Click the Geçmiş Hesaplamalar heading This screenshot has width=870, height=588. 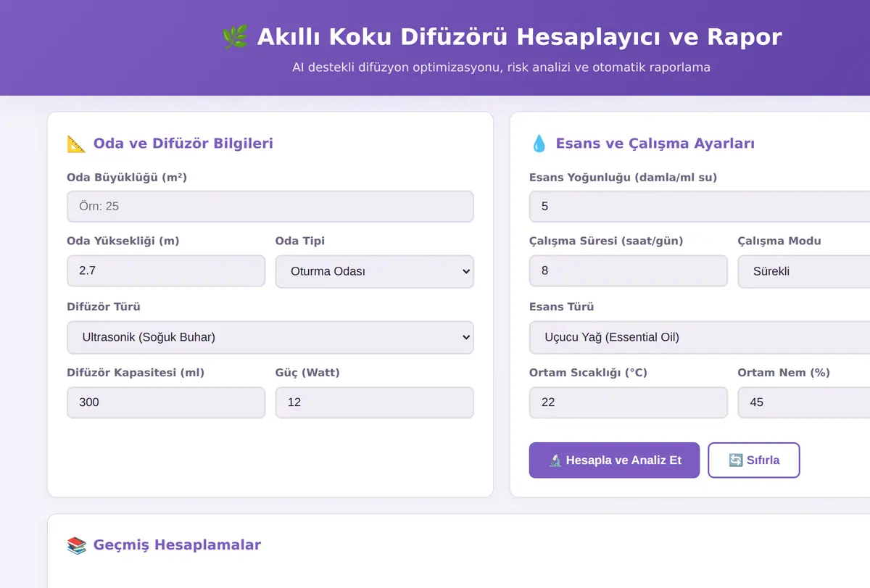[177, 545]
